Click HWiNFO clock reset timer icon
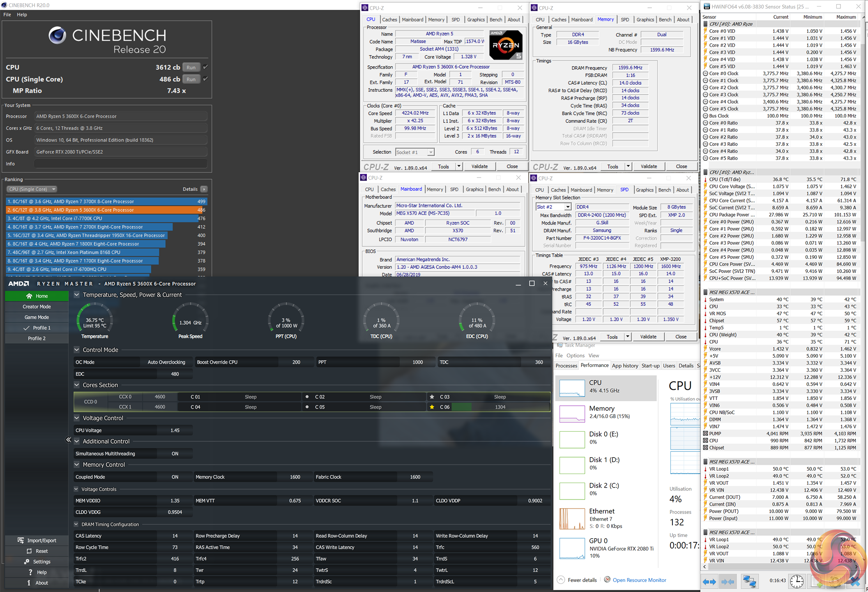Viewport: 868px width, 592px height. [x=797, y=581]
